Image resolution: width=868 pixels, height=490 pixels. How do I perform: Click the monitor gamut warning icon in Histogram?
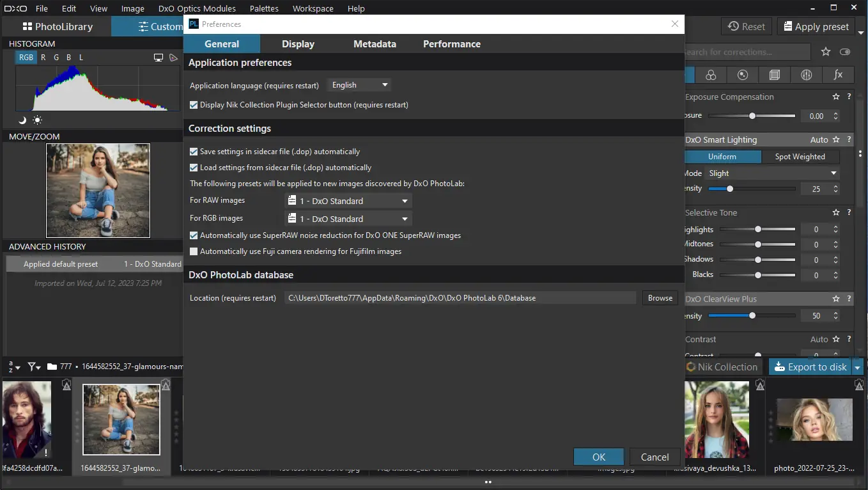pos(159,58)
